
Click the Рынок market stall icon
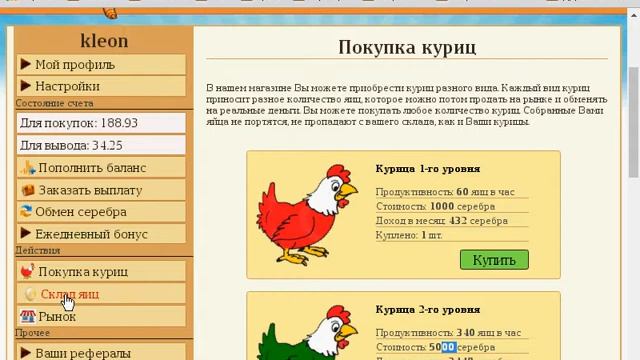coord(27,316)
